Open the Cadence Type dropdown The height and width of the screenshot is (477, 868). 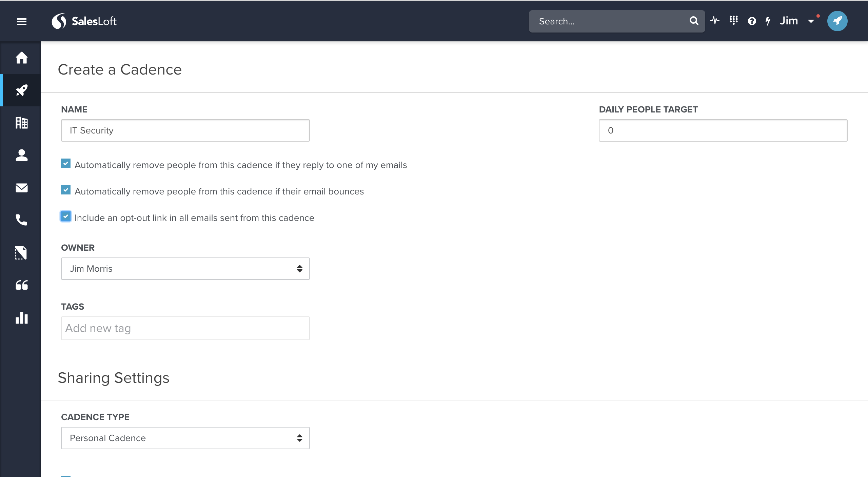tap(185, 438)
